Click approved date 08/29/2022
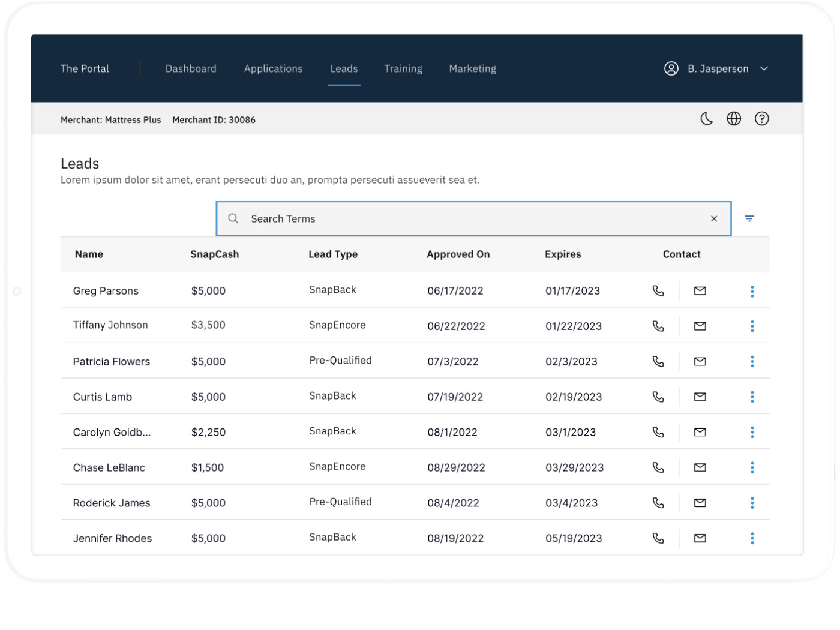This screenshot has height=630, width=840. pos(456,468)
